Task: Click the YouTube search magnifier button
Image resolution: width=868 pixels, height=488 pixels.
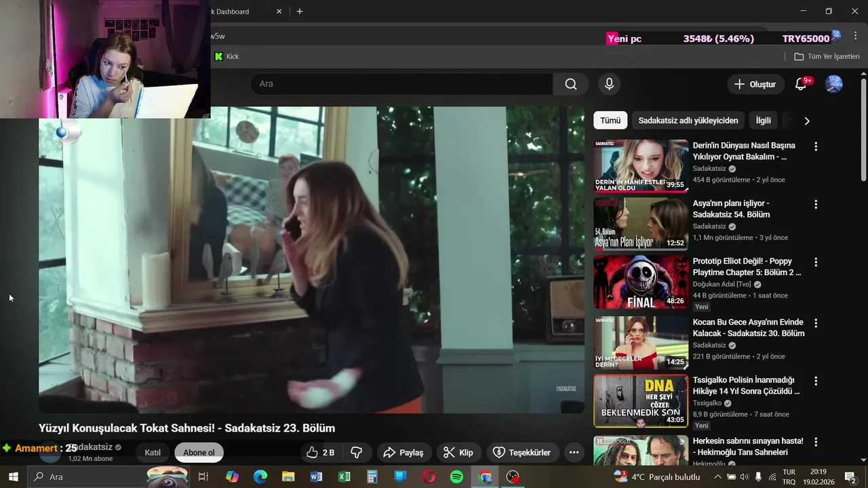Action: (x=571, y=84)
